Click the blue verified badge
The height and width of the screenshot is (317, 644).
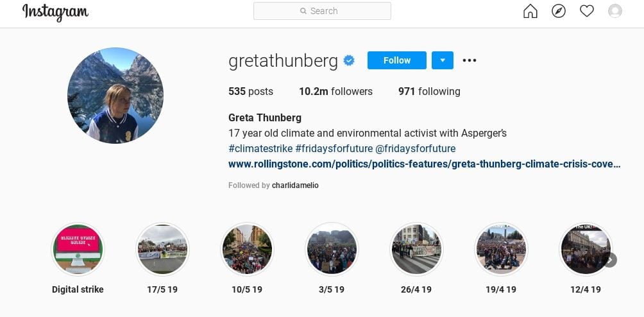[x=349, y=61]
